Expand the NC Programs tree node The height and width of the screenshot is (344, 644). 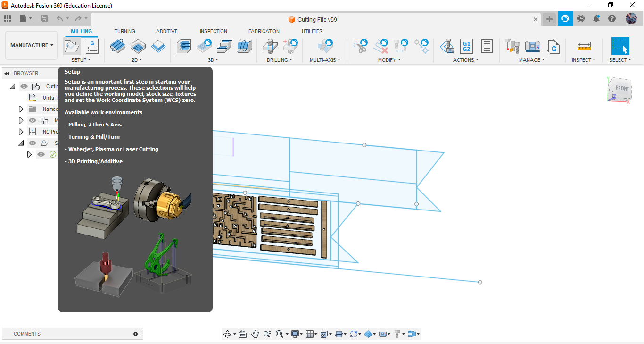coord(21,132)
